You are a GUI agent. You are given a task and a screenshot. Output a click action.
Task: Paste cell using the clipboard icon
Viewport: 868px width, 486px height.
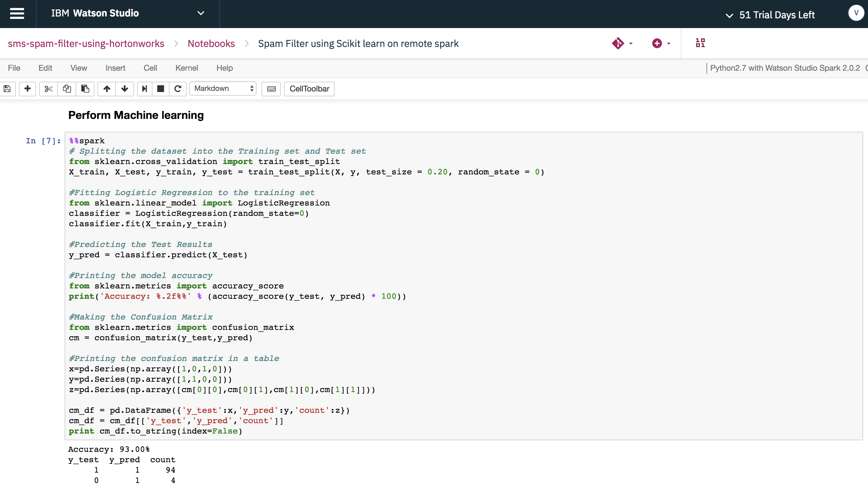(85, 89)
